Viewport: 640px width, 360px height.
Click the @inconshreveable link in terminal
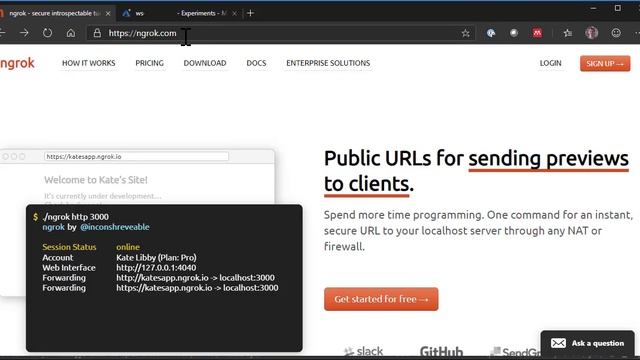pos(115,227)
